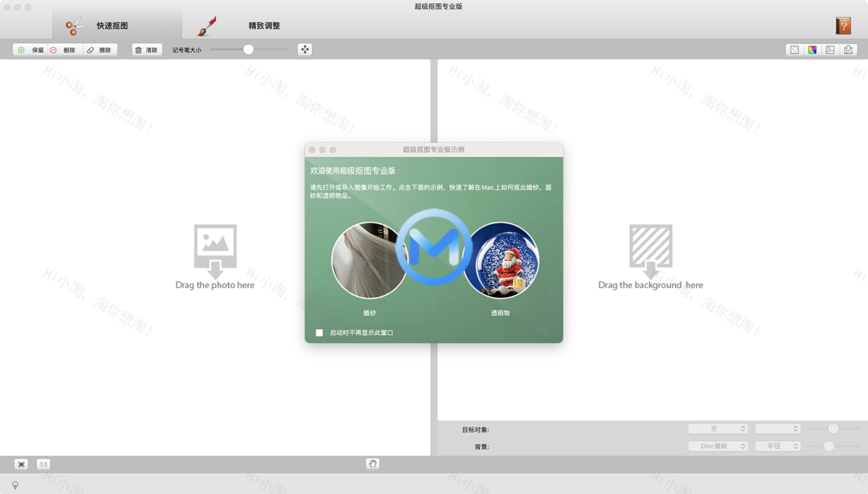Click the export/save-to-file icon top right
This screenshot has width=868, height=494.
pos(848,49)
